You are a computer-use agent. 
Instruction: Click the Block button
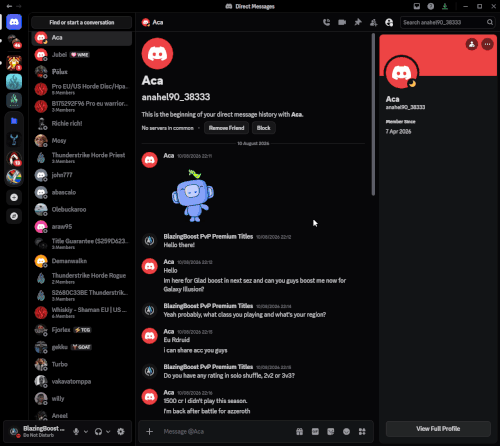(263, 128)
